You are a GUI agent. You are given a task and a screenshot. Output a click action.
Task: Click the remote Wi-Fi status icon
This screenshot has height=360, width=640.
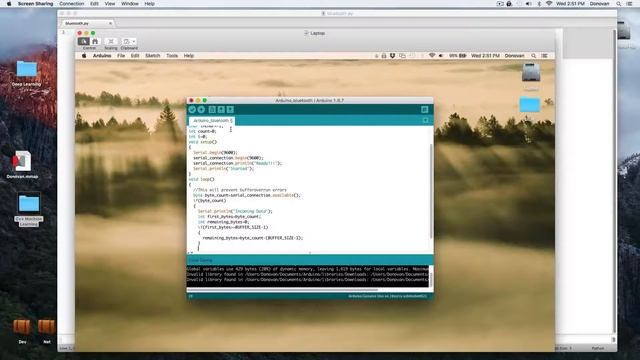coord(431,56)
